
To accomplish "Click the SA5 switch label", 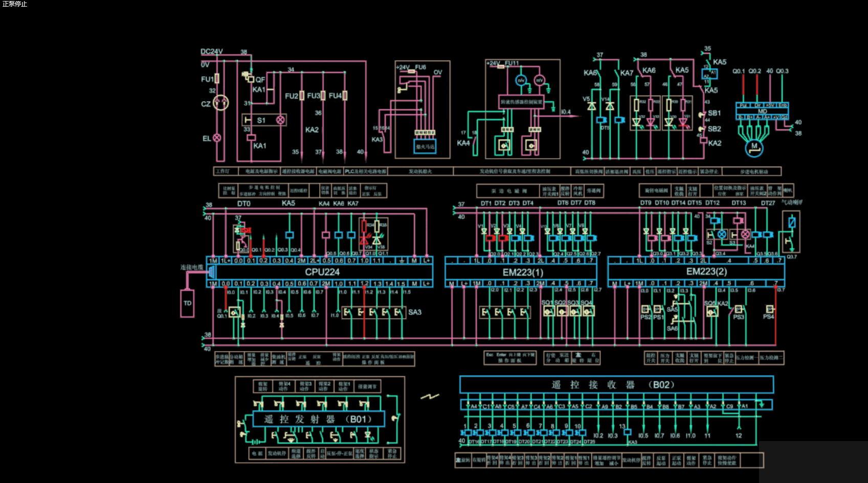I will [x=672, y=309].
